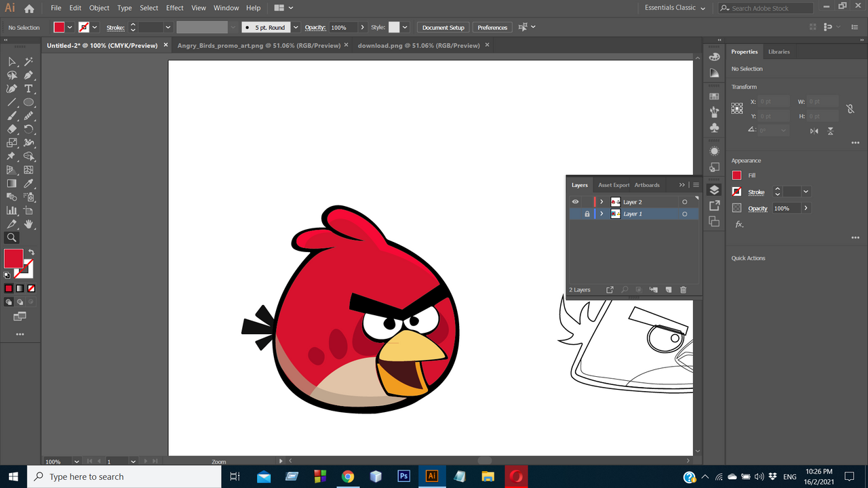Swap fill and stroke colors
This screenshot has height=488, width=868.
coord(31,252)
